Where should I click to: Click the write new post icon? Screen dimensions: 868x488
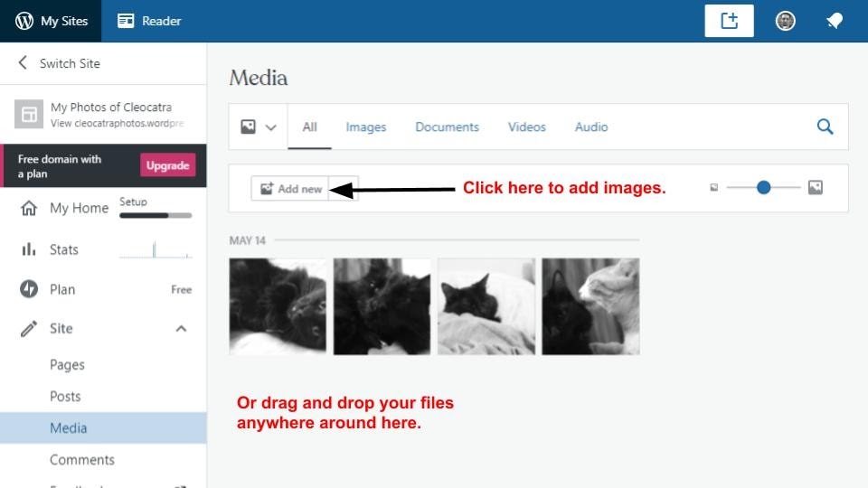(729, 21)
